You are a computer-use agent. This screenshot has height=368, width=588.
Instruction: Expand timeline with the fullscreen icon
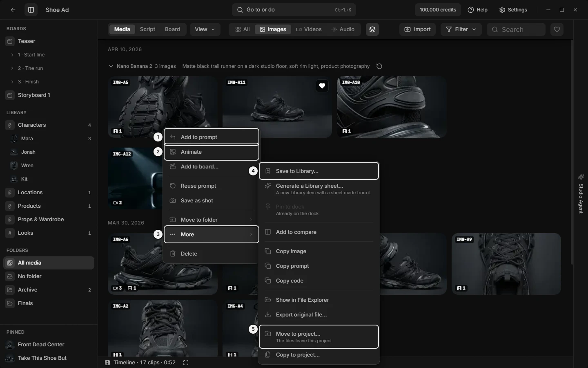pos(186,363)
